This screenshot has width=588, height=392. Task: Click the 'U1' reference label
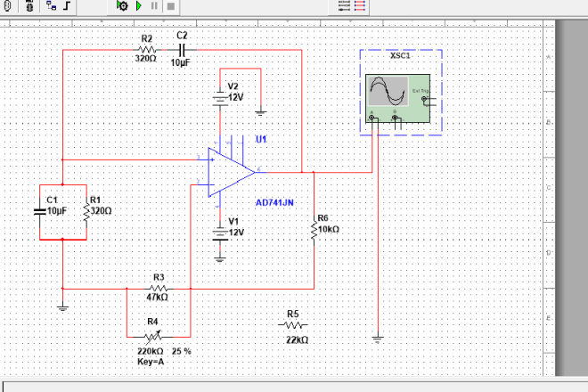pyautogui.click(x=261, y=139)
